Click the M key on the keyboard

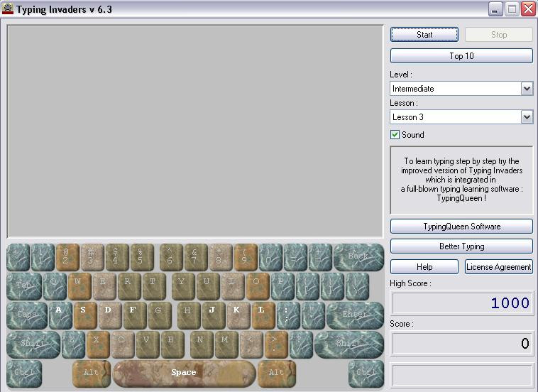tap(226, 344)
